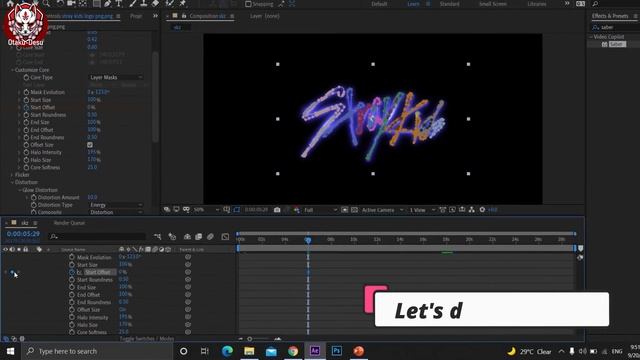This screenshot has width=640, height=360.
Task: Select the Rectangle shape tool
Action: pos(96,4)
